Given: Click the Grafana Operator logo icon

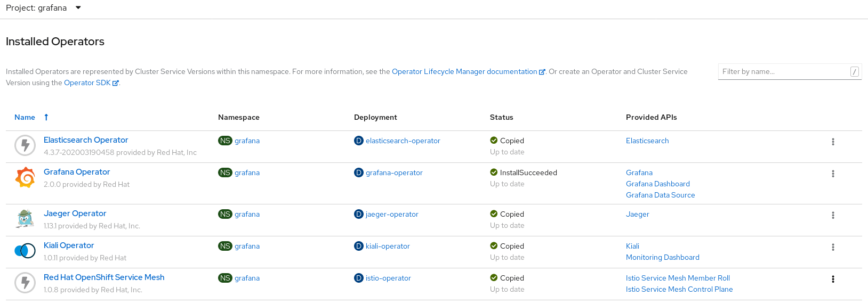Looking at the screenshot, I should pyautogui.click(x=25, y=178).
